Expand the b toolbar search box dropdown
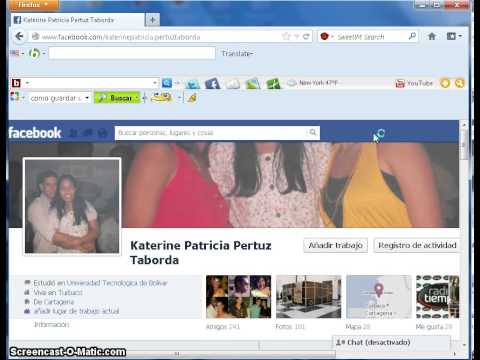Image resolution: width=480 pixels, height=360 pixels. (155, 83)
